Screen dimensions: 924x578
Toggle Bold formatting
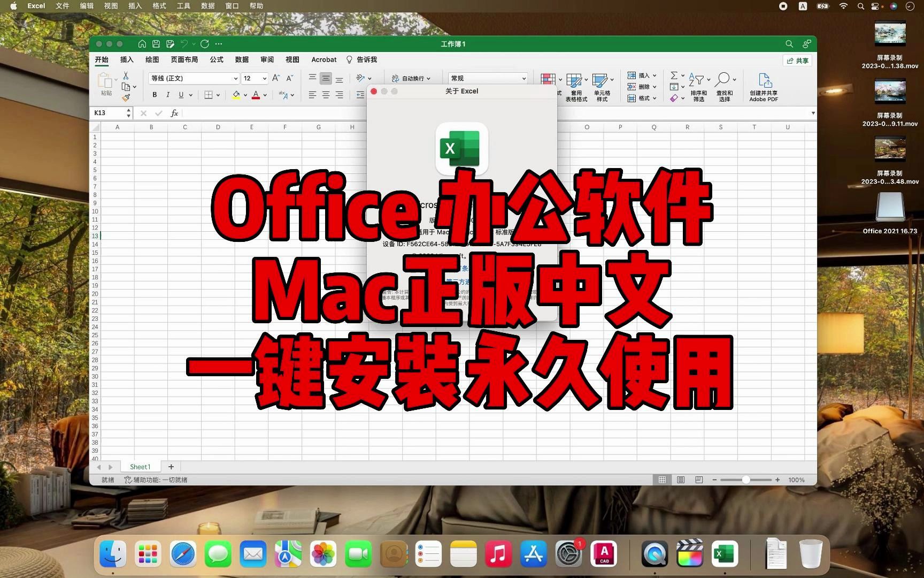pos(155,95)
